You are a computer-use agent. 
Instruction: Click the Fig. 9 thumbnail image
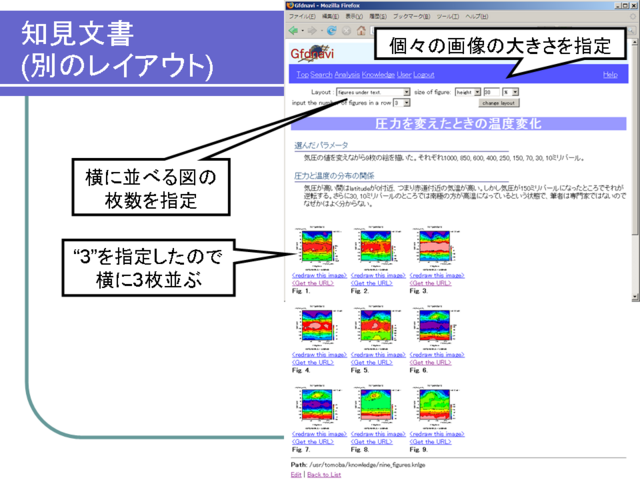[435, 406]
